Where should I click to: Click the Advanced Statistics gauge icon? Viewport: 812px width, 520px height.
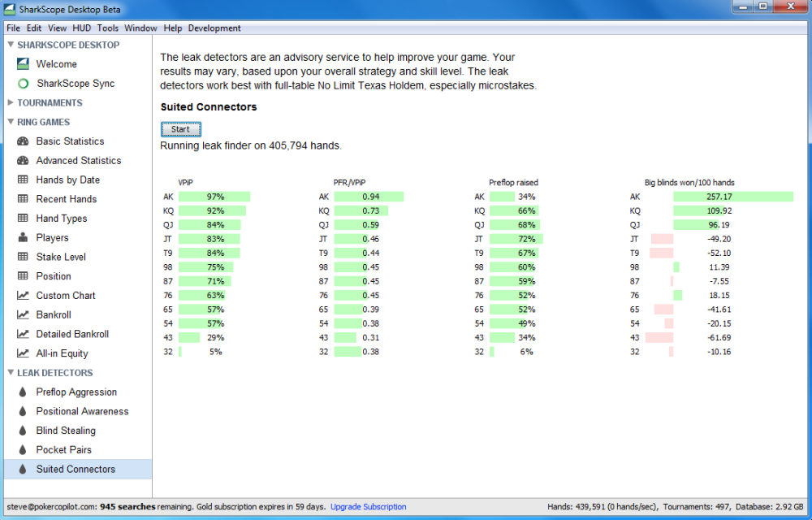[23, 161]
